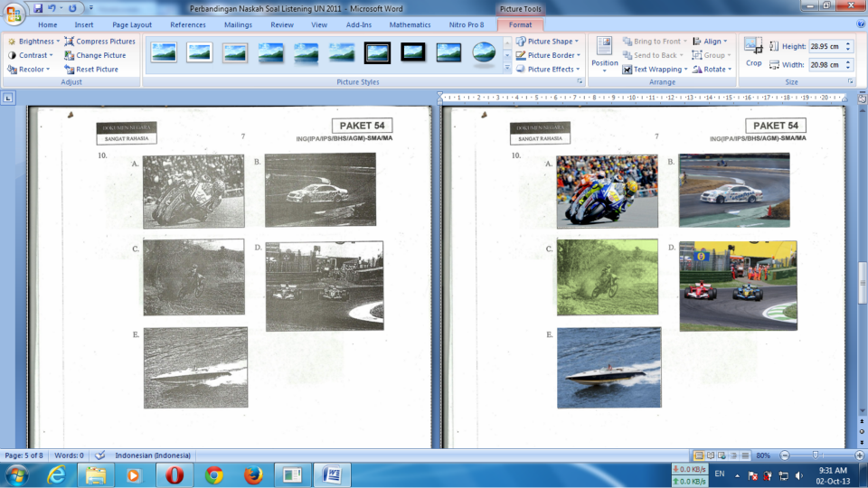868x488 pixels.
Task: Open Picture Border menu
Action: click(548, 55)
